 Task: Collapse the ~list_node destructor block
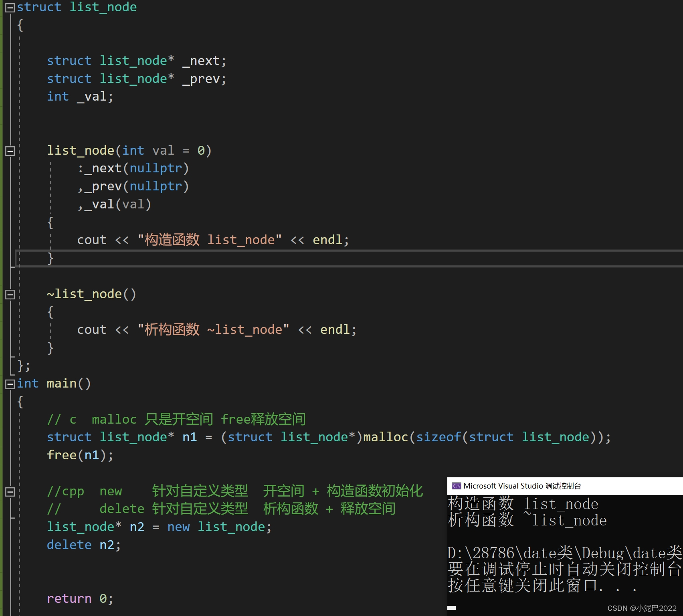click(x=10, y=295)
